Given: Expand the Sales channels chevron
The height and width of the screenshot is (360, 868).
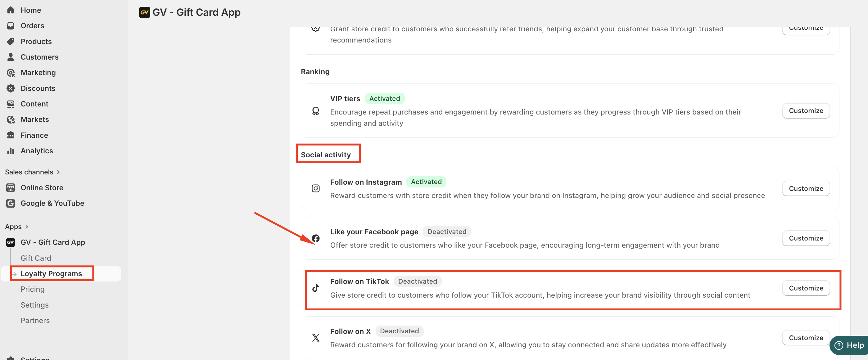Looking at the screenshot, I should point(58,172).
